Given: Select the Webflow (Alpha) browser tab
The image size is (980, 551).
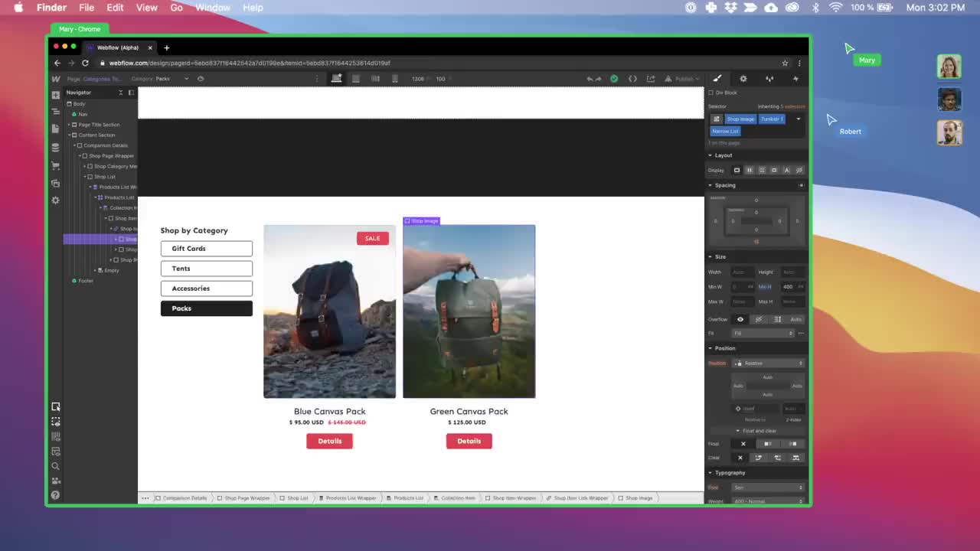Looking at the screenshot, I should pyautogui.click(x=118, y=47).
